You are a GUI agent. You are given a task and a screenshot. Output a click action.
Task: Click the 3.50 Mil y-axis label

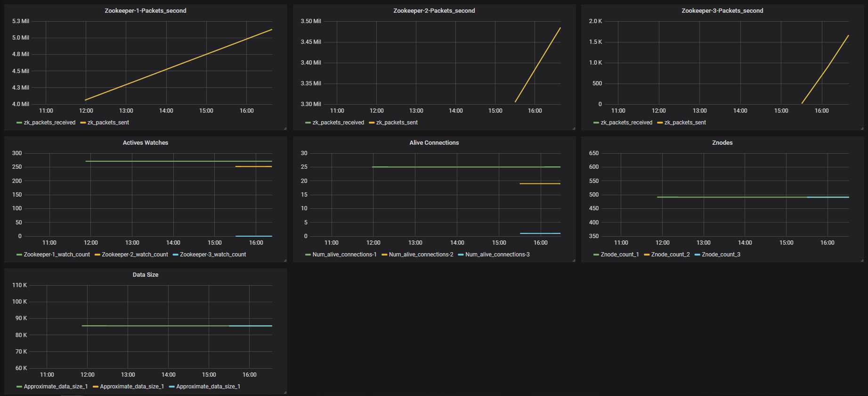311,21
